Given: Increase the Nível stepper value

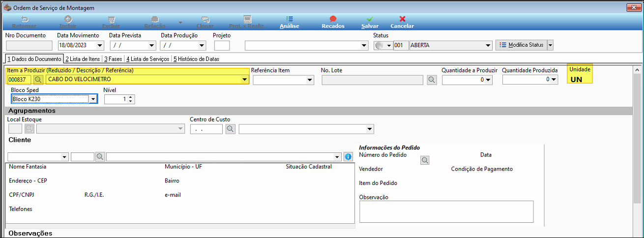Looking at the screenshot, I should [130, 97].
